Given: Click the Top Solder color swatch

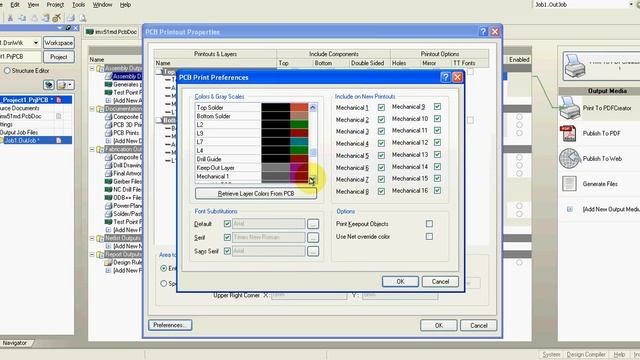Looking at the screenshot, I should coord(299,107).
